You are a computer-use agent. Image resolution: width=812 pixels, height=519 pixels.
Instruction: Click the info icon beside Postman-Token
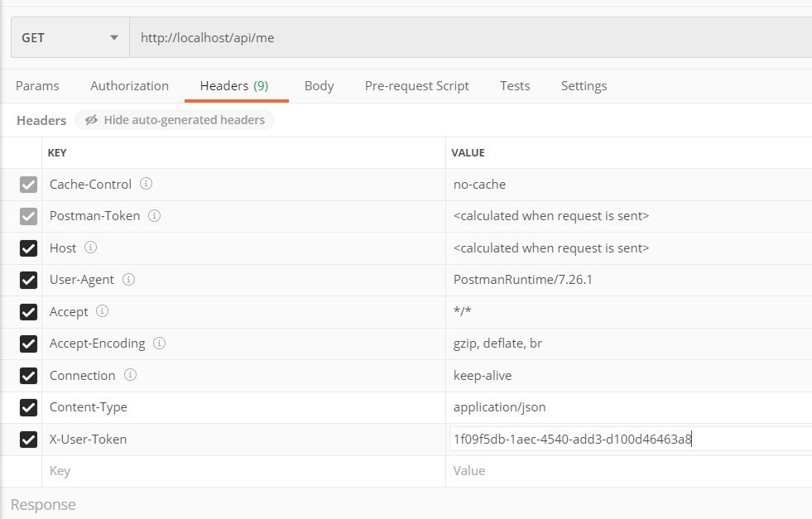(x=154, y=215)
